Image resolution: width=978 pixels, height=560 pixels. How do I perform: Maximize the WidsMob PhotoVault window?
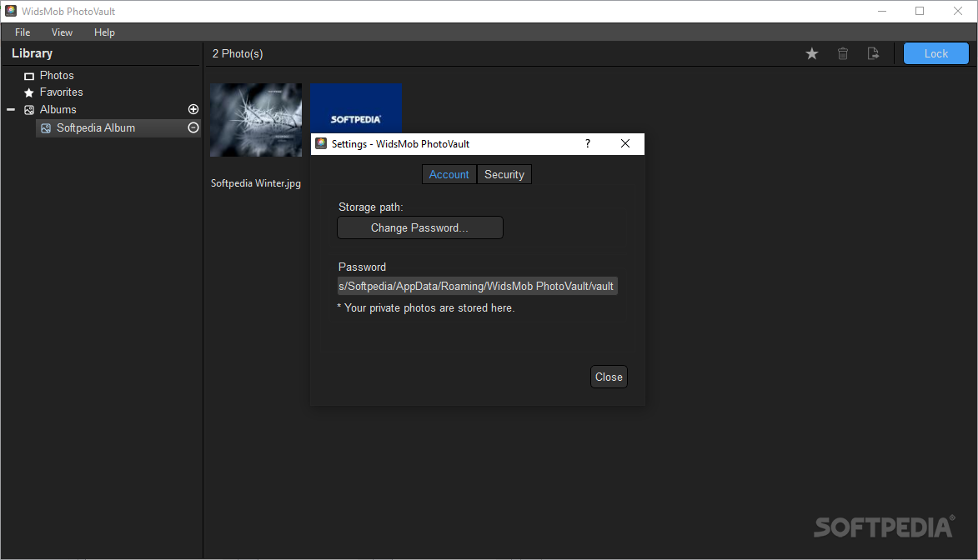click(x=920, y=11)
